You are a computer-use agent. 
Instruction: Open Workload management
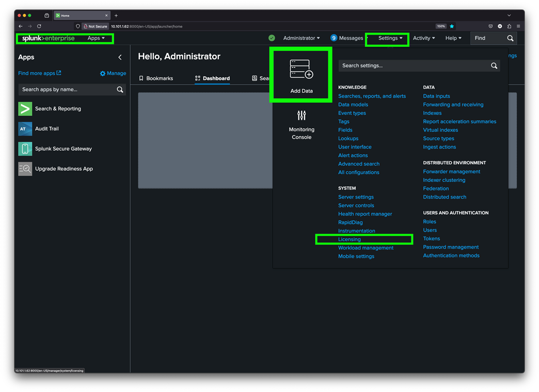click(x=366, y=248)
